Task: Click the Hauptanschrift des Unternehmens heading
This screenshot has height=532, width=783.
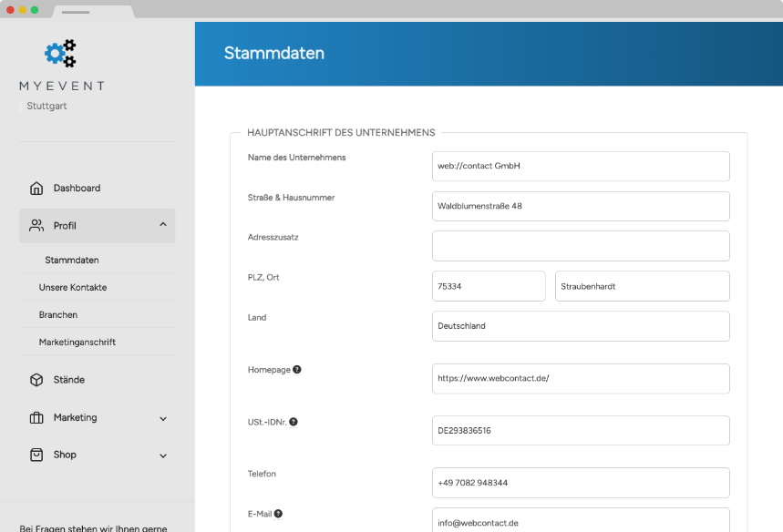Action: coord(341,133)
